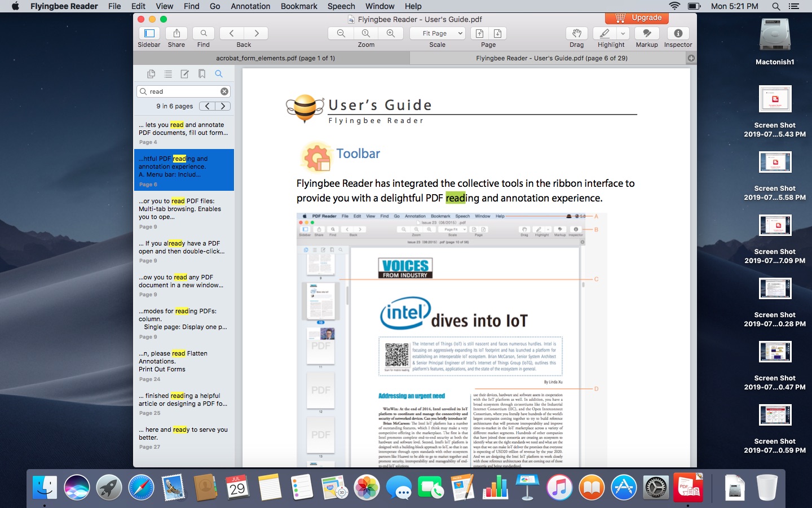Image resolution: width=812 pixels, height=508 pixels.
Task: Open the Trash in the Dock
Action: [767, 487]
